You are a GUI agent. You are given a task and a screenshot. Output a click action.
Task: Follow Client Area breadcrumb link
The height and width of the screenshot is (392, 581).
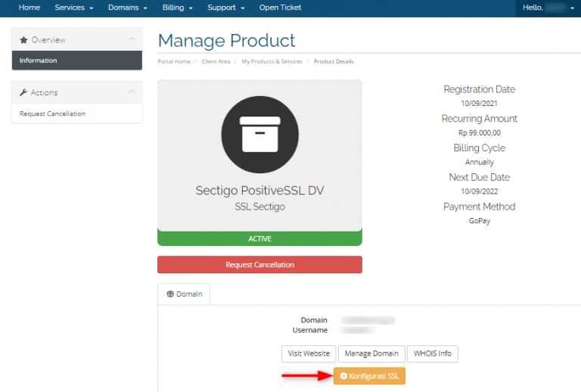[x=216, y=61]
